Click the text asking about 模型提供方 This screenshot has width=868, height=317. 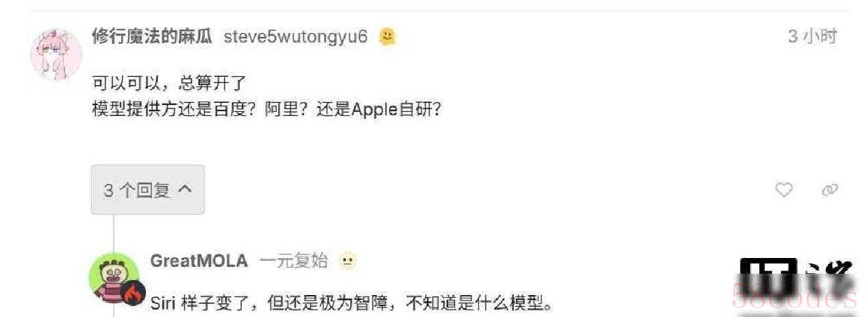266,109
